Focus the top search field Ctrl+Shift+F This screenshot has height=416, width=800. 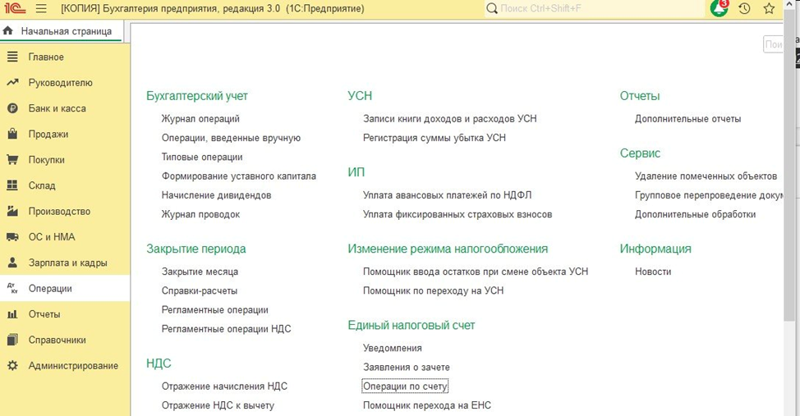coord(594,8)
